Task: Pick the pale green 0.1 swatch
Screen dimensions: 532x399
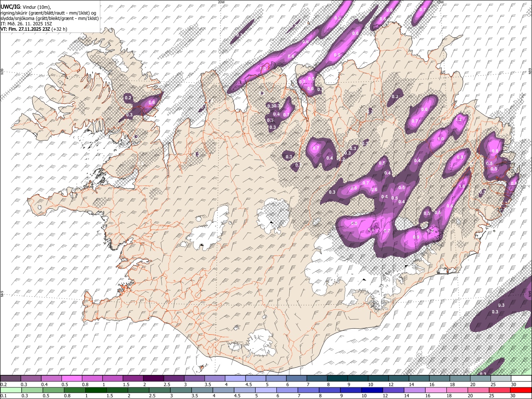Action: [x=11, y=390]
